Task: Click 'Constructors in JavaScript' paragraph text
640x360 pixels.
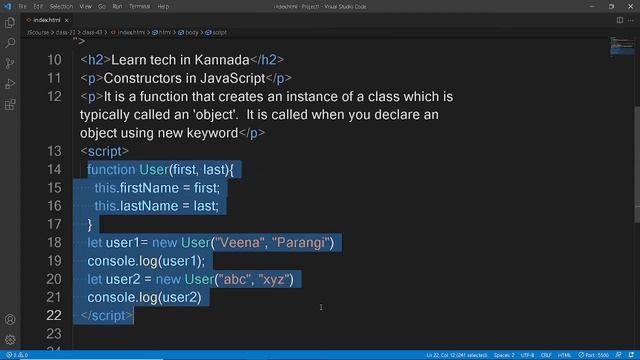Action: point(184,78)
